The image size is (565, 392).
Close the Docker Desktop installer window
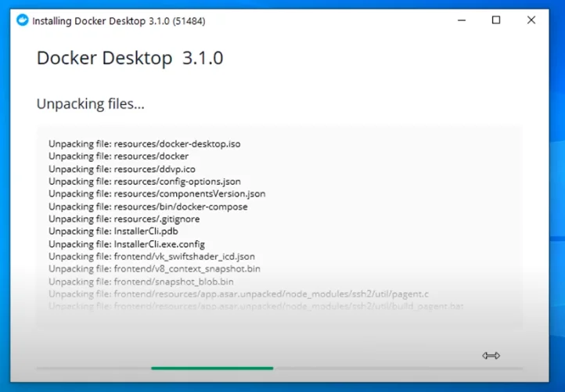(x=531, y=20)
